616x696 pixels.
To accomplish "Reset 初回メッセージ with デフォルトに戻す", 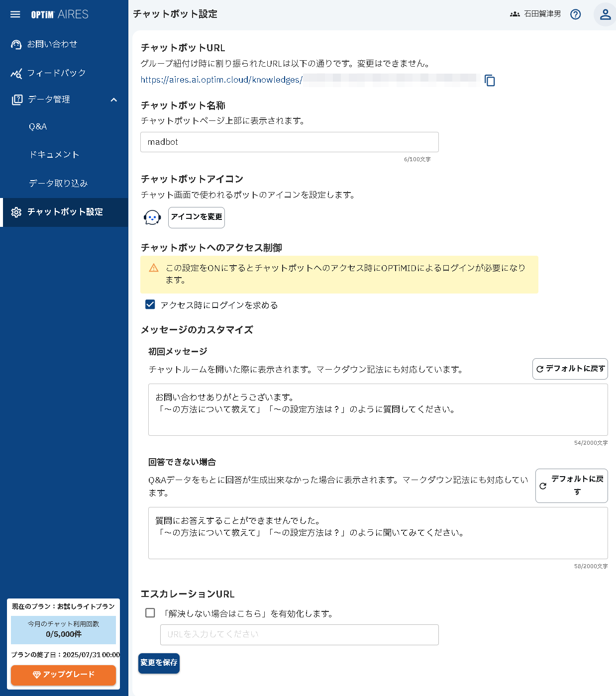I will click(x=570, y=369).
